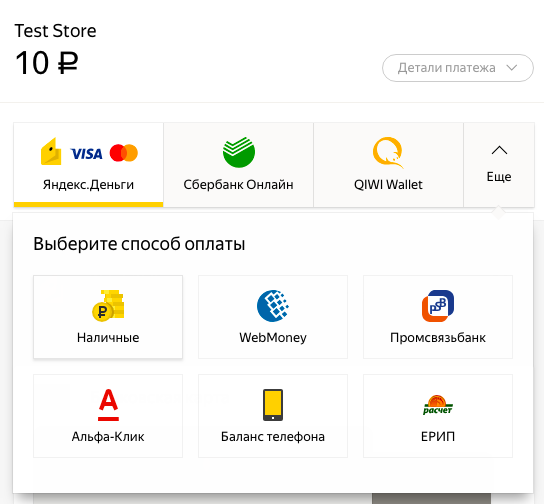Switch to the Сбербанк Онлайн tab label
The width and height of the screenshot is (544, 504).
click(238, 185)
